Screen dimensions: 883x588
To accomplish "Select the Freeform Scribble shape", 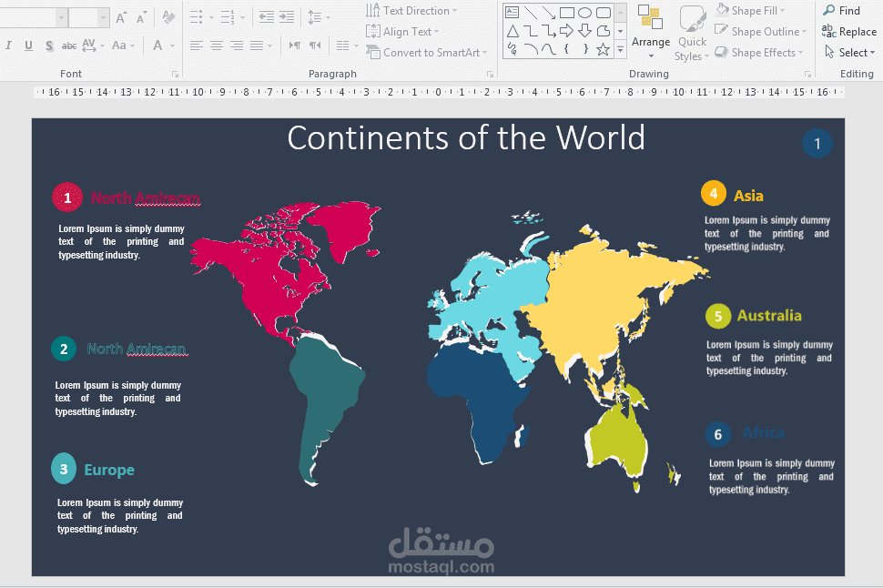I will point(512,49).
